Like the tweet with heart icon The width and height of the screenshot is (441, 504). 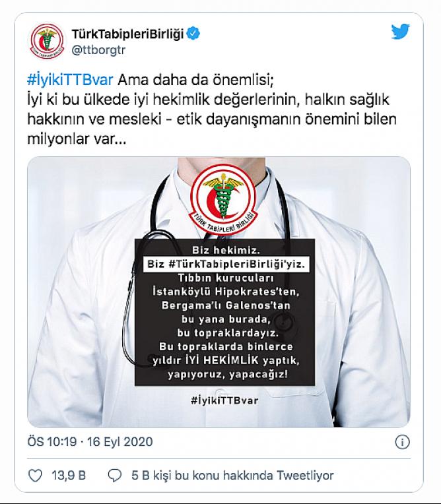[x=36, y=476]
